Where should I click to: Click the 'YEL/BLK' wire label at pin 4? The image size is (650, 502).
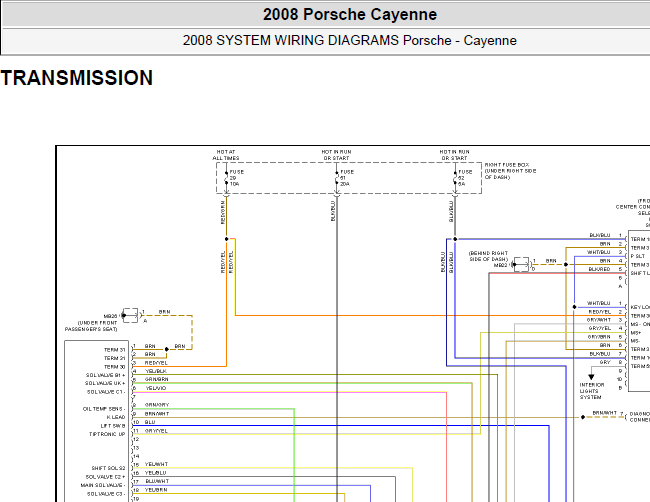tap(156, 371)
